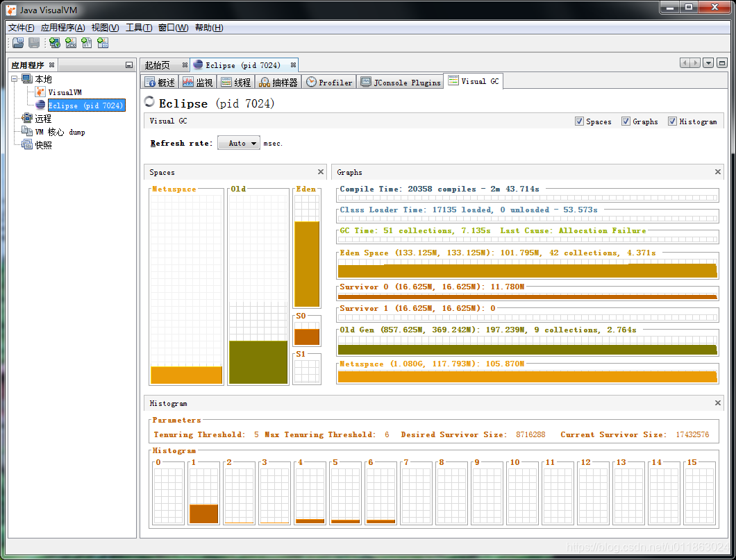Click the Add Application Snapshot toolbar icon

103,43
